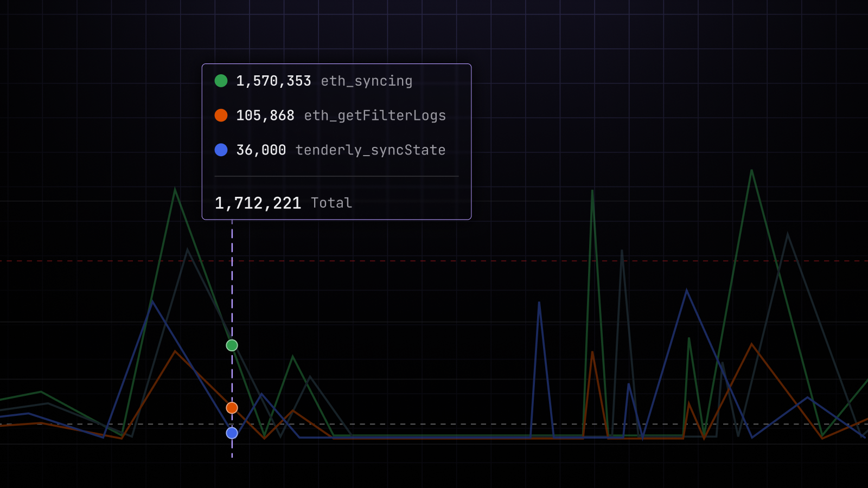
Task: Select the green eth_syncing legend dot
Action: pyautogui.click(x=220, y=81)
